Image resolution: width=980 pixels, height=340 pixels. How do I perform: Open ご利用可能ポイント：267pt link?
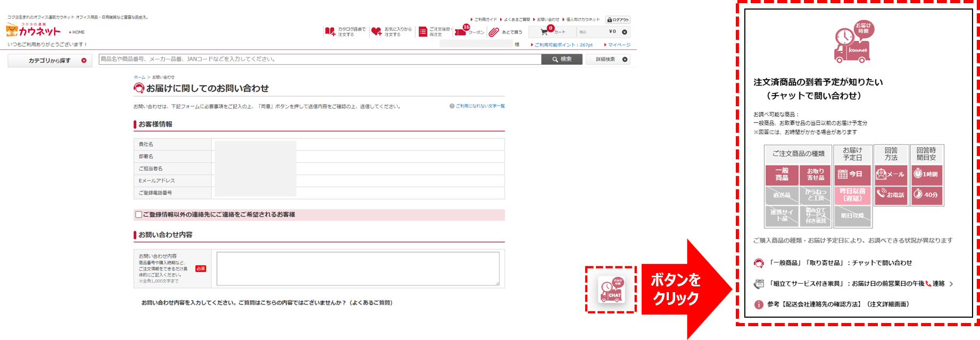pos(563,45)
